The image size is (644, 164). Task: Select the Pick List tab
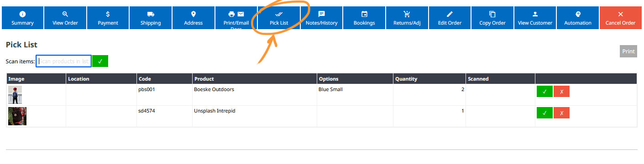[279, 18]
